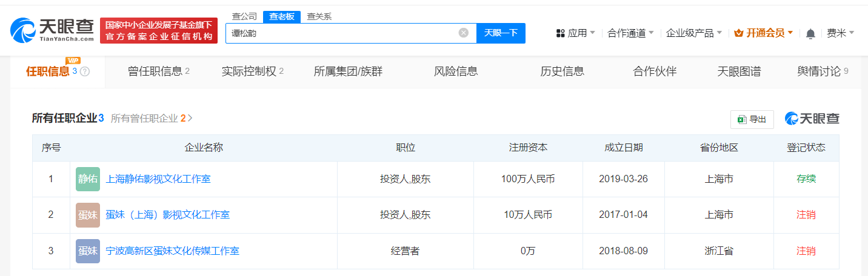Open the 开通会员 membership dropdown
The image size is (868, 276).
(x=763, y=33)
